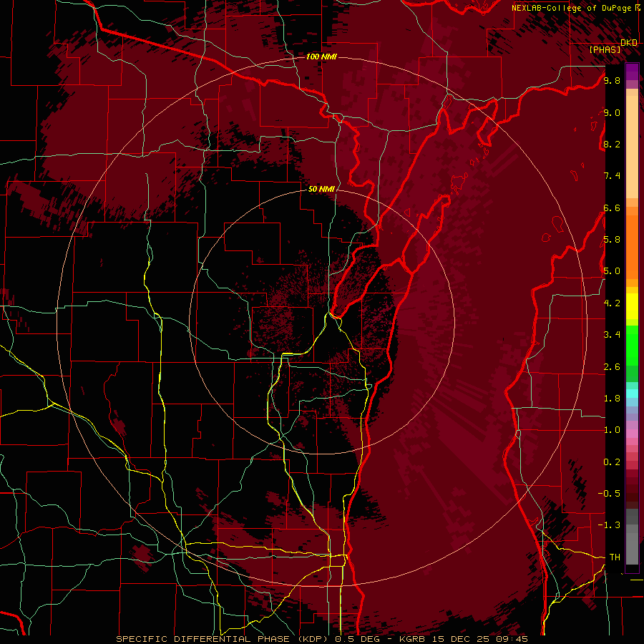The width and height of the screenshot is (644, 644).
Task: Click the 4.2 color scale value
Action: tap(612, 303)
